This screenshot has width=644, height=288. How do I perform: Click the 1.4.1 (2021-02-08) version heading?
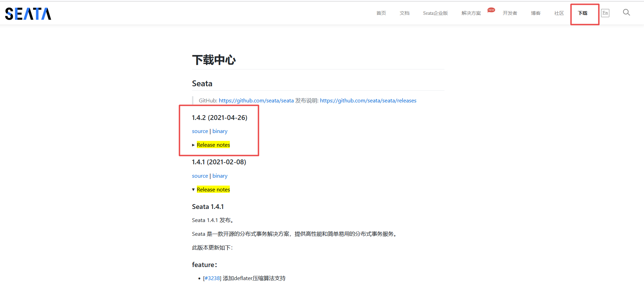pyautogui.click(x=219, y=162)
